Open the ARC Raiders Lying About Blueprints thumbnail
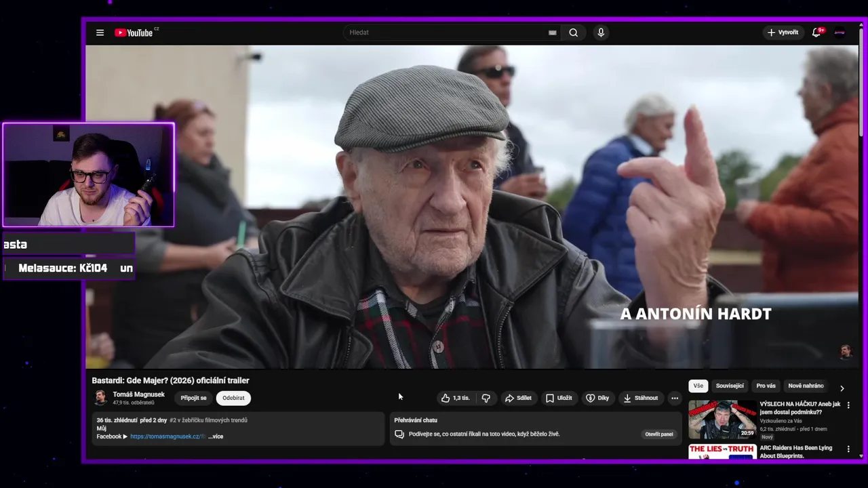The image size is (868, 488). (722, 452)
